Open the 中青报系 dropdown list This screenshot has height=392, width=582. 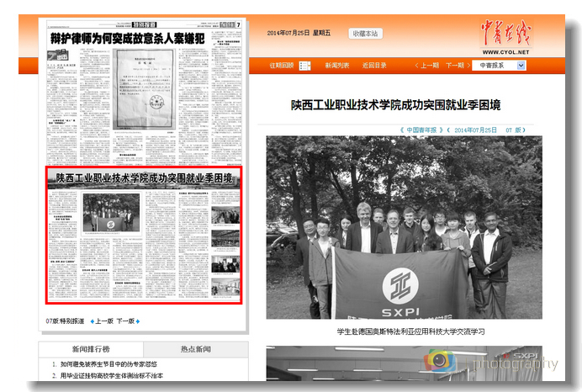[521, 66]
